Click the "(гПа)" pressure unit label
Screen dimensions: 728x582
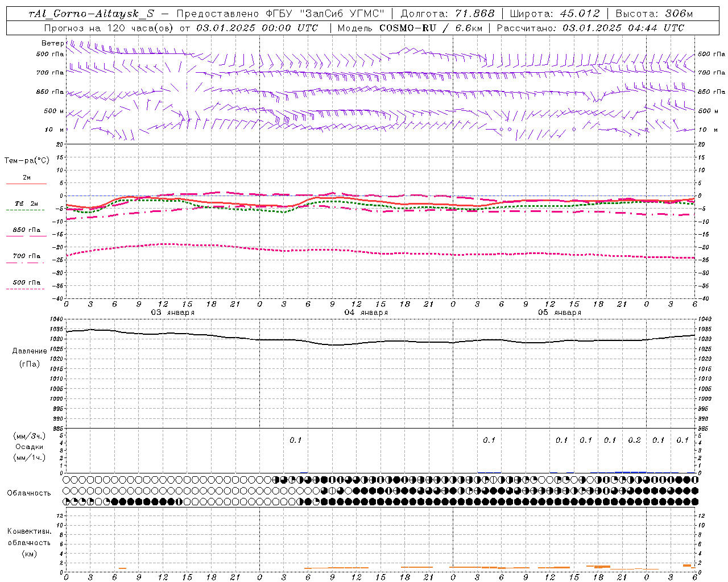pyautogui.click(x=30, y=364)
